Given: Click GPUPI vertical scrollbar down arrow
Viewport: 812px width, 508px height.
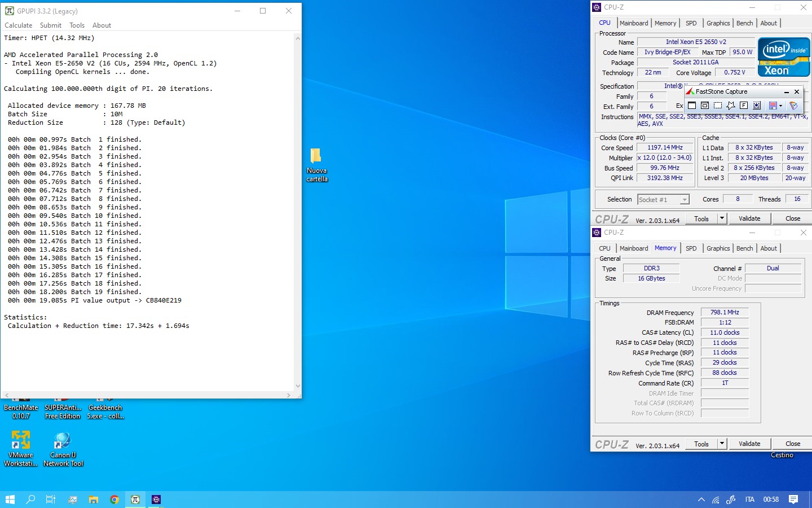Looking at the screenshot, I should 298,386.
